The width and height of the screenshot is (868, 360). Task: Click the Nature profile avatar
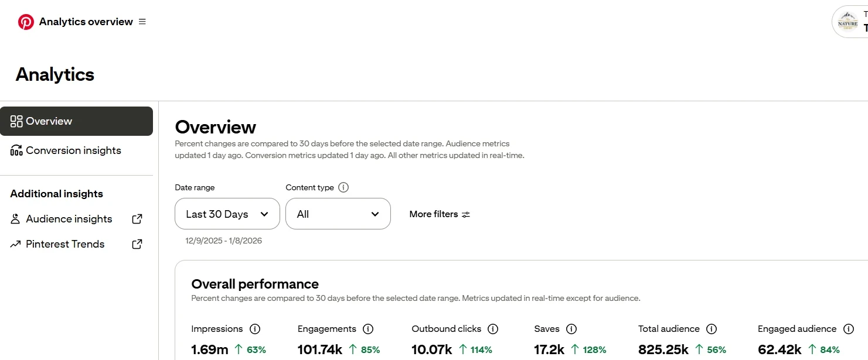pyautogui.click(x=847, y=22)
